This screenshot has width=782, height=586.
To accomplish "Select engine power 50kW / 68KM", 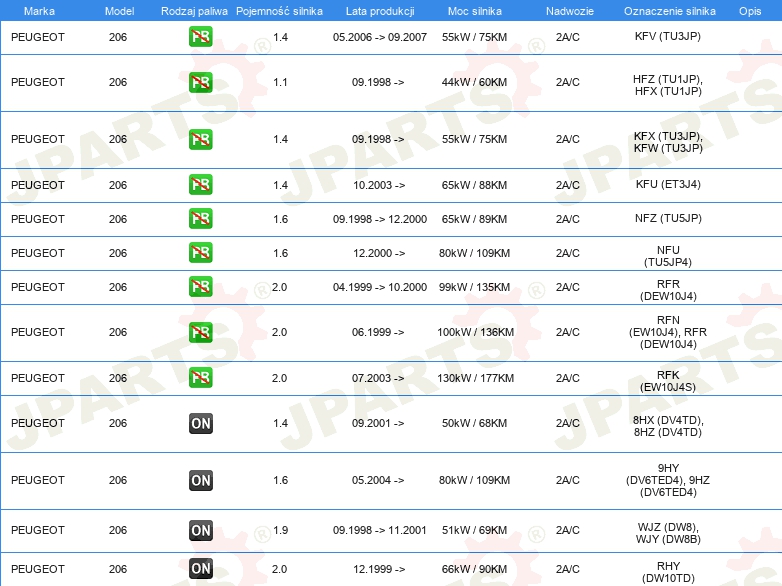I will pos(474,423).
